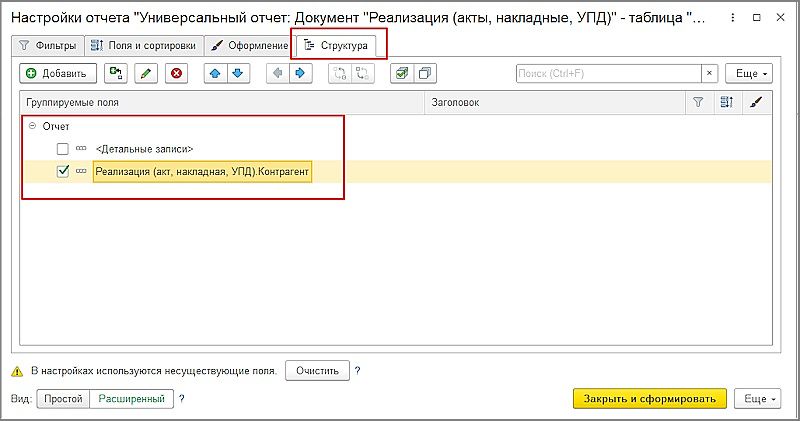Click the yellow warning triangle icon

[x=17, y=372]
